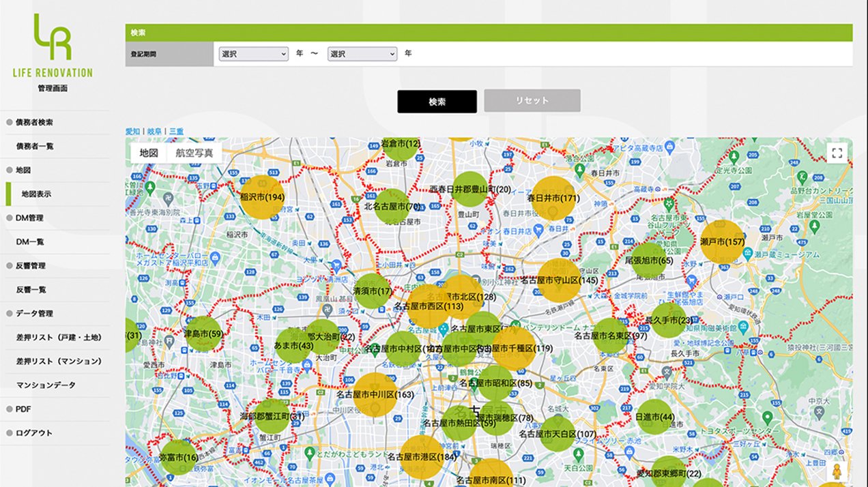Click the Street View pegman icon
The height and width of the screenshot is (487, 868).
click(837, 471)
